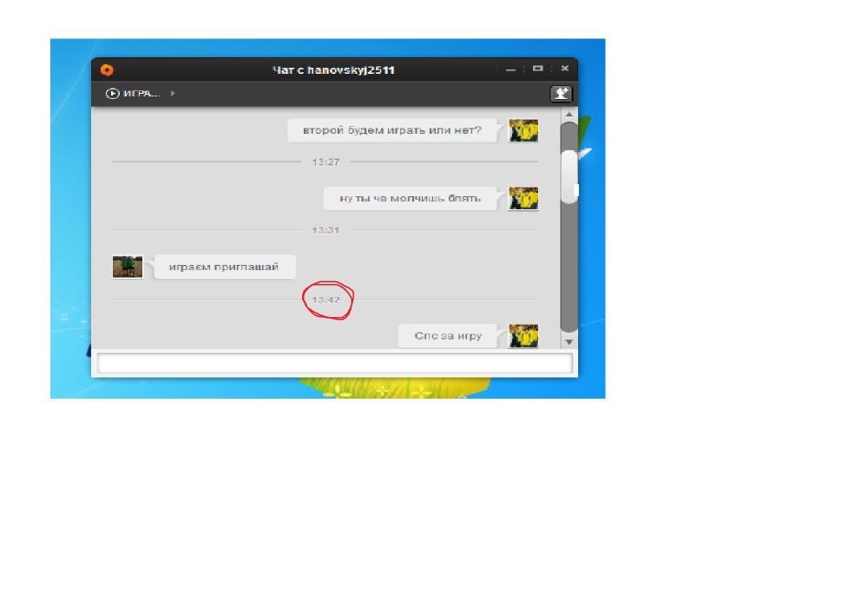Maximize the chat window
The height and width of the screenshot is (608, 868).
[x=537, y=68]
